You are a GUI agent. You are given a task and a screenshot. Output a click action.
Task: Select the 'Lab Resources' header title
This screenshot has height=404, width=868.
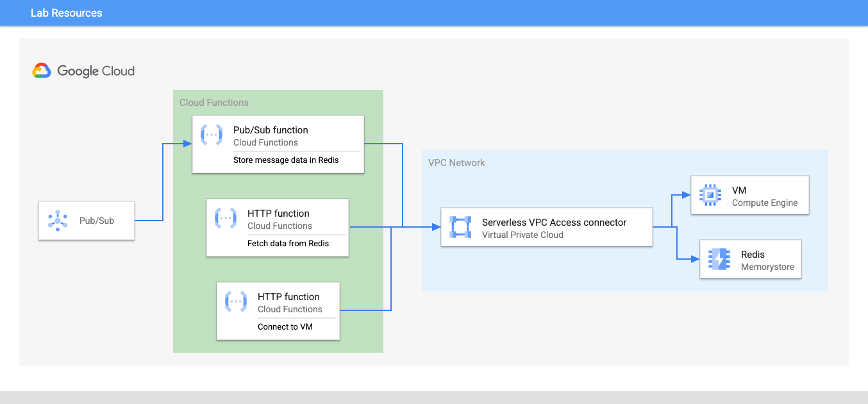pos(67,13)
